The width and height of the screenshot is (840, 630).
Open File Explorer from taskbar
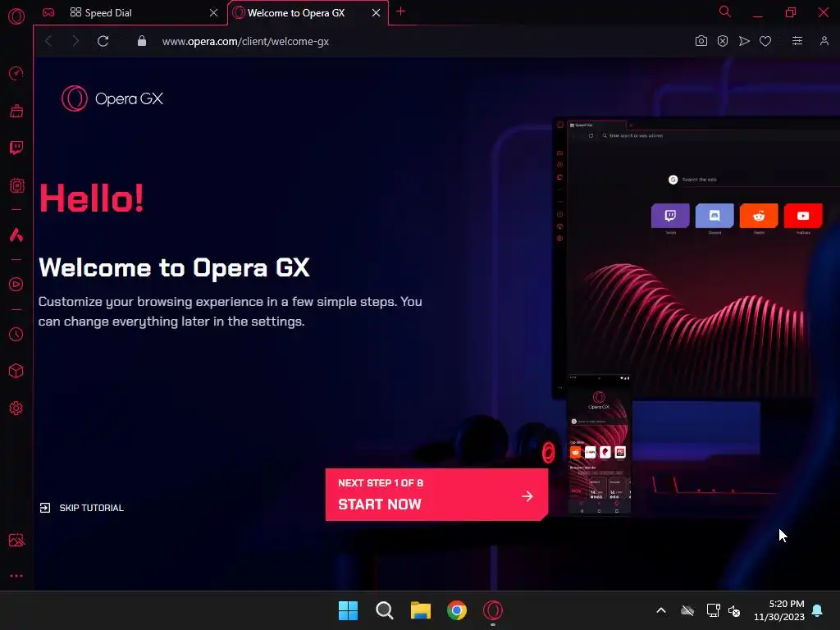[421, 610]
